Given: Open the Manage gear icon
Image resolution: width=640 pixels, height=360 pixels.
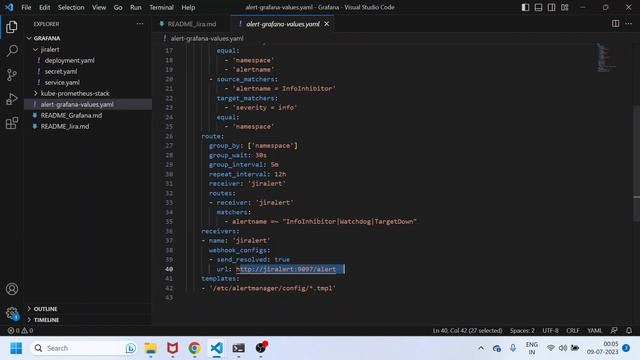Looking at the screenshot, I should (x=12, y=313).
